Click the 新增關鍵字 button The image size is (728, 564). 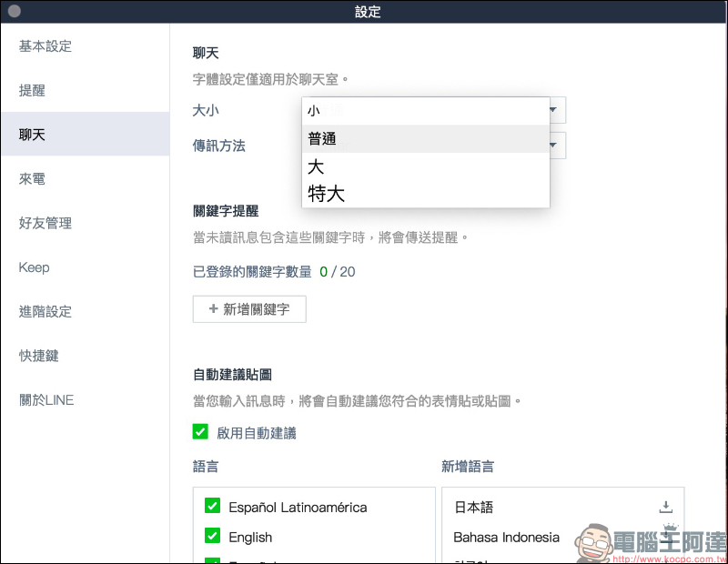249,309
